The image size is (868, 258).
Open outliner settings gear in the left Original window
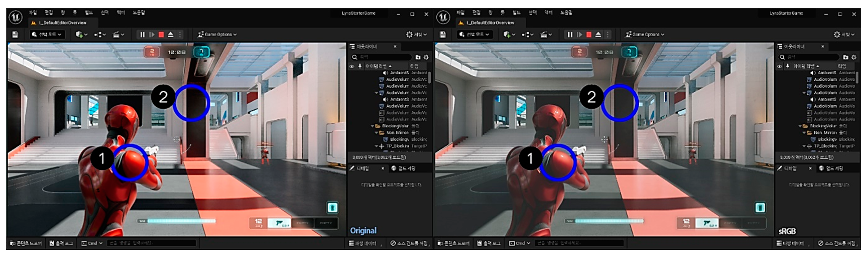pyautogui.click(x=426, y=57)
